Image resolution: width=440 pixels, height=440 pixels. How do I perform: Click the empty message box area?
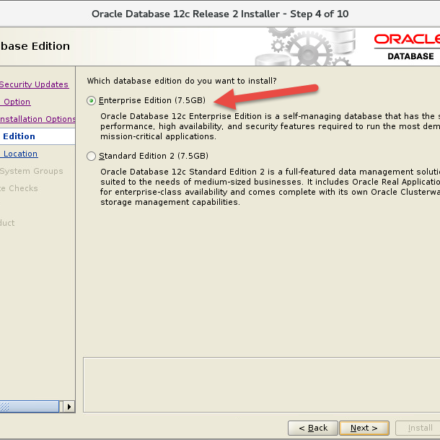tap(262, 385)
